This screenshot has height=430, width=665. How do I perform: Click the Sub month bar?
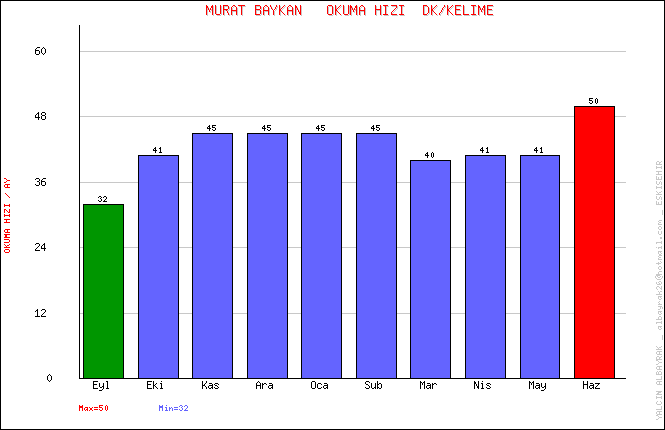376,255
